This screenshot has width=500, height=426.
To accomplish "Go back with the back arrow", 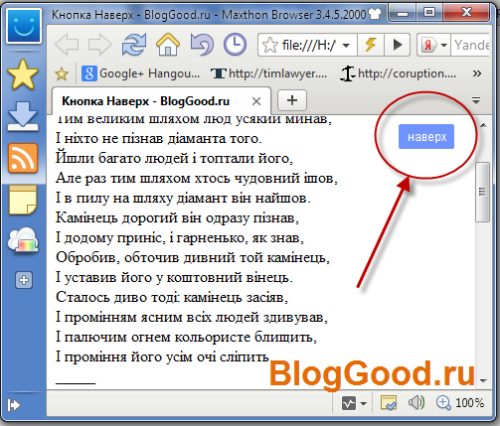I will tap(67, 44).
